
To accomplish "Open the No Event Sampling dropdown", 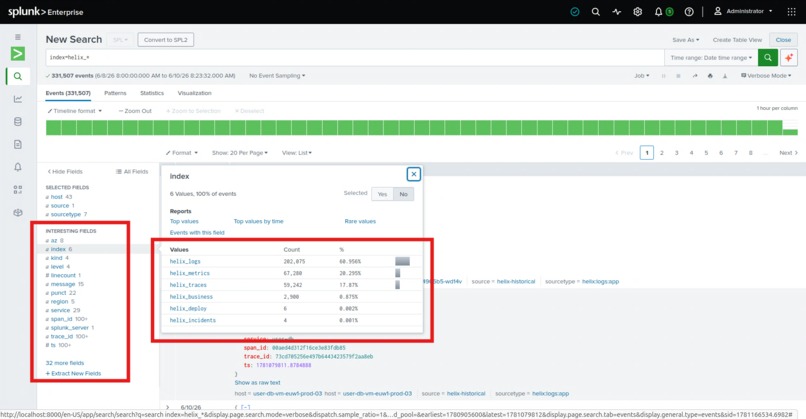I will coord(277,76).
